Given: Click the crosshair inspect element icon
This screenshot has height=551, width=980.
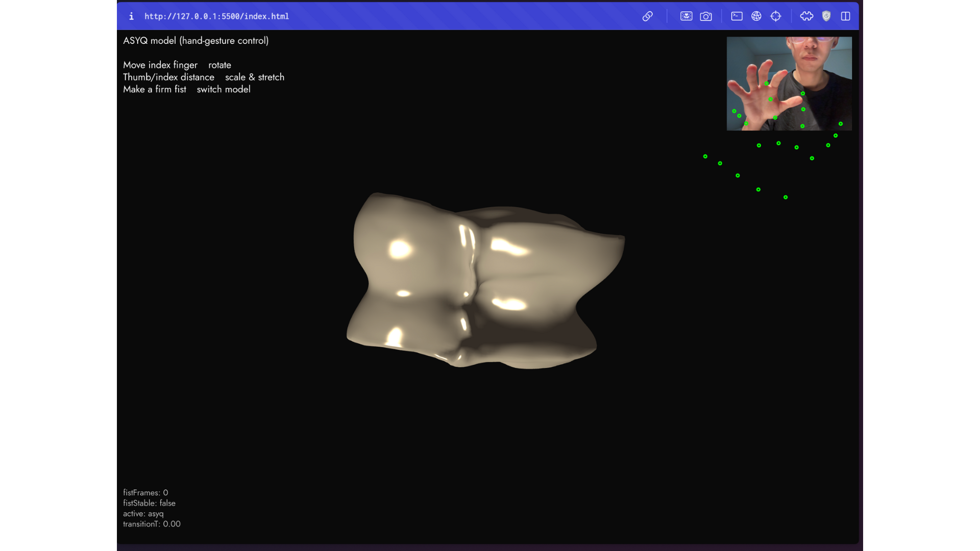Looking at the screenshot, I should (776, 16).
